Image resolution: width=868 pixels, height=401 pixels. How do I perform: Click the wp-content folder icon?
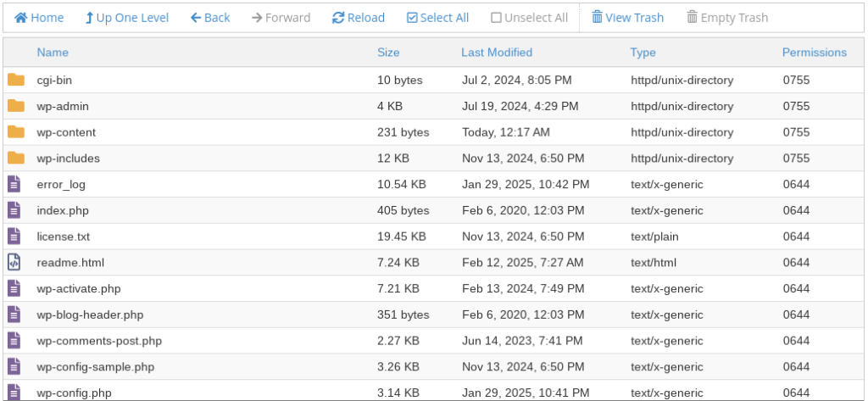pos(16,131)
